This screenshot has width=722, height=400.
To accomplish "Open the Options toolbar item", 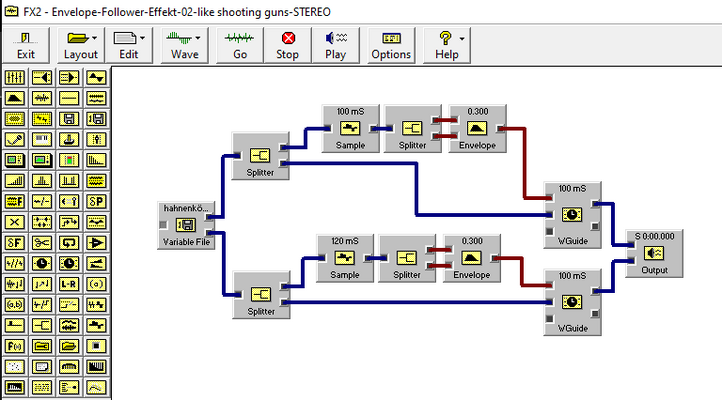I will click(x=391, y=45).
